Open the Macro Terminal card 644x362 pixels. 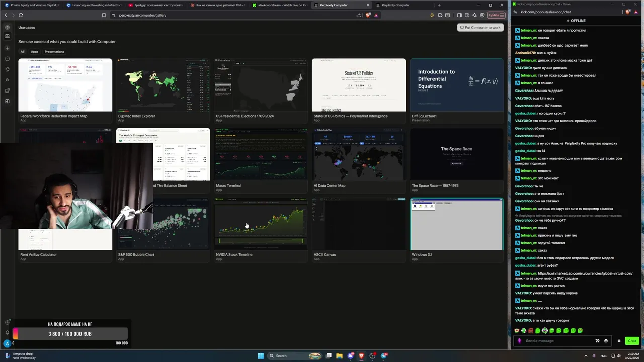click(261, 160)
